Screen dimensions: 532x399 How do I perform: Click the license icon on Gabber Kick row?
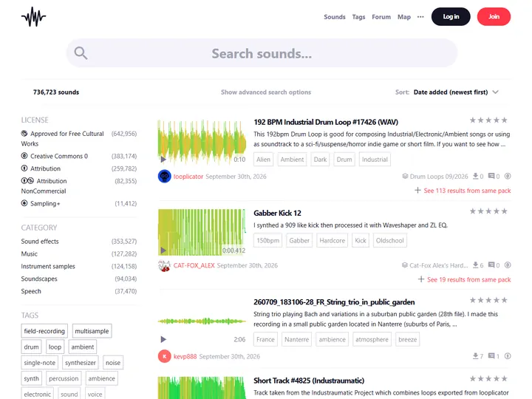508,265
